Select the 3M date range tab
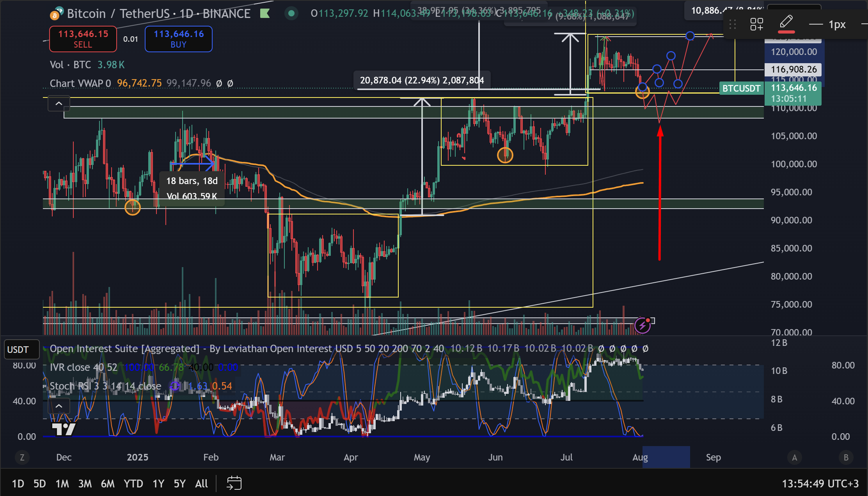This screenshot has height=496, width=868. pos(85,484)
